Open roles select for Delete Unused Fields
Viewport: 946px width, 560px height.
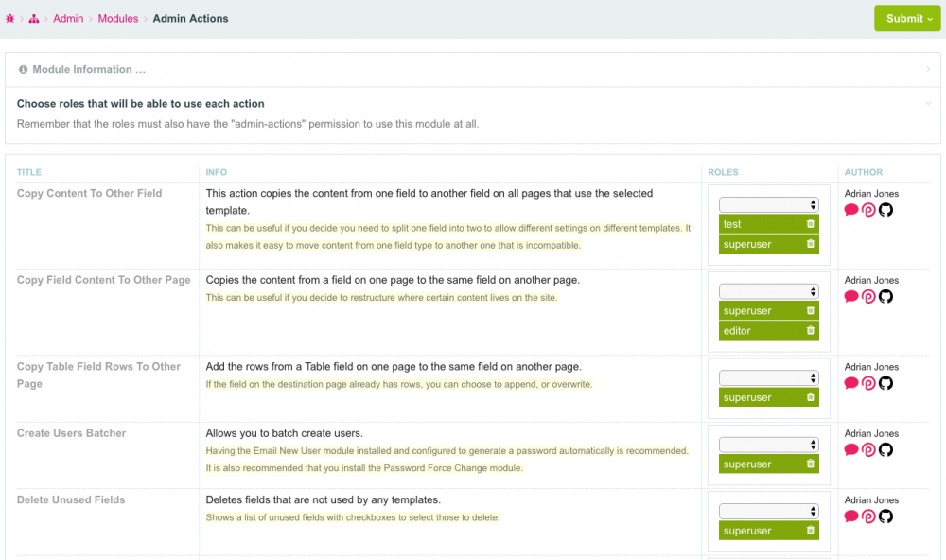tap(768, 511)
